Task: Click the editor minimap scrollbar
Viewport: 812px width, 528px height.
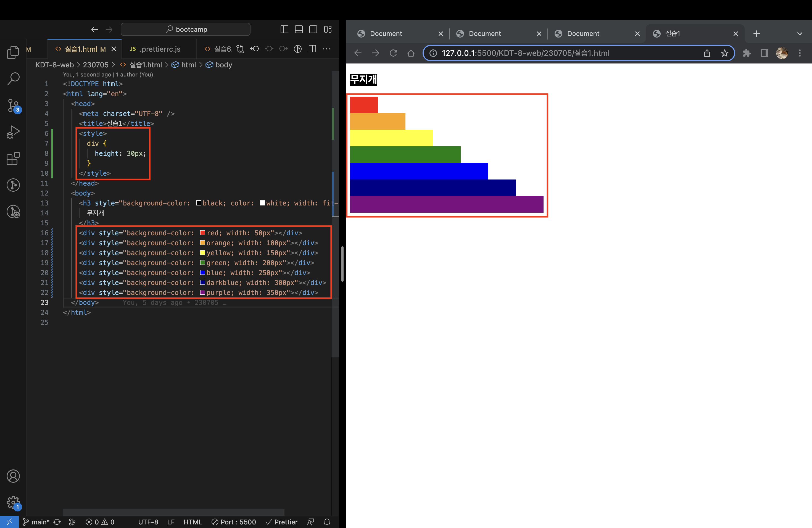Action: click(x=335, y=213)
